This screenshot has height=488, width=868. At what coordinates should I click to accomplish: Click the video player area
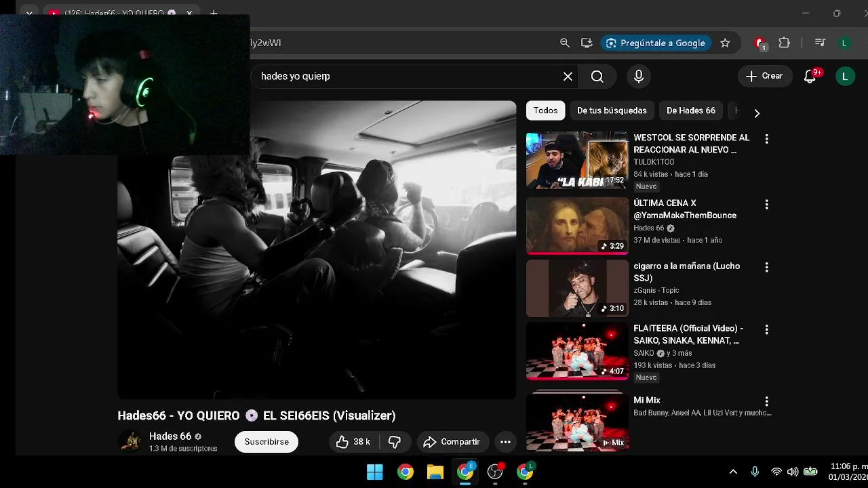click(317, 249)
